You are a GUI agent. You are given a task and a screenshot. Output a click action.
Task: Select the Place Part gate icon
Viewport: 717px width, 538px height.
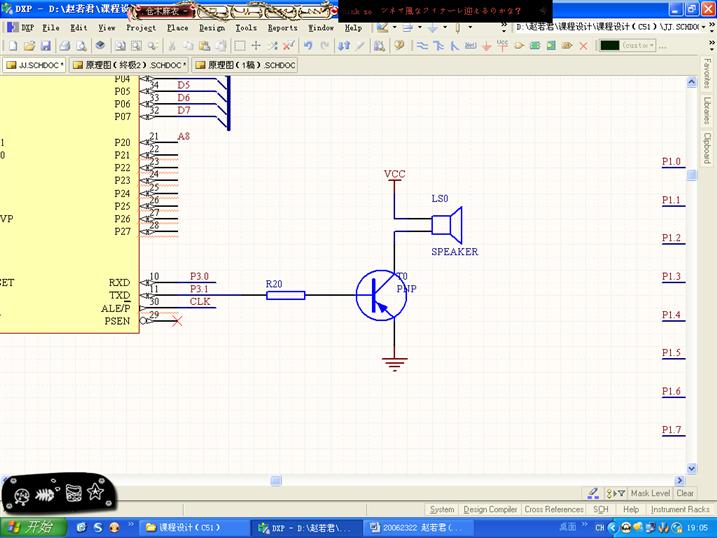[x=519, y=46]
